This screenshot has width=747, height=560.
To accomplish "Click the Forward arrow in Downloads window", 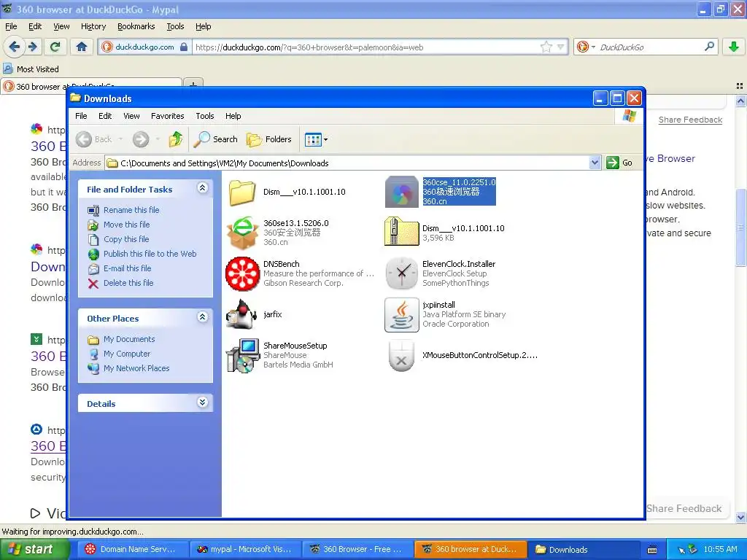I will click(141, 139).
